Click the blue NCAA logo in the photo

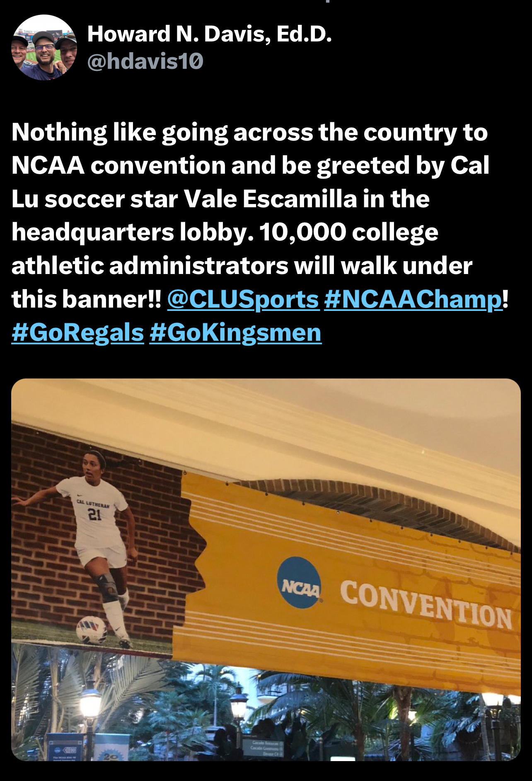[x=299, y=582]
